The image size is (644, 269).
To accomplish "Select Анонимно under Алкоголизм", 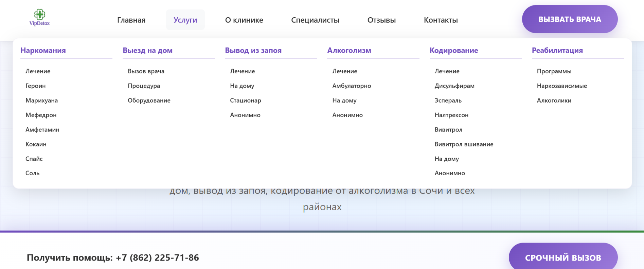I will click(347, 115).
